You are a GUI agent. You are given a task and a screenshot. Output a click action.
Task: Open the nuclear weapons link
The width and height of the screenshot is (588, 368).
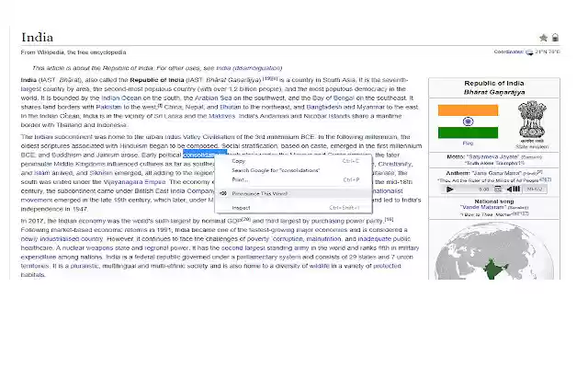coord(87,248)
